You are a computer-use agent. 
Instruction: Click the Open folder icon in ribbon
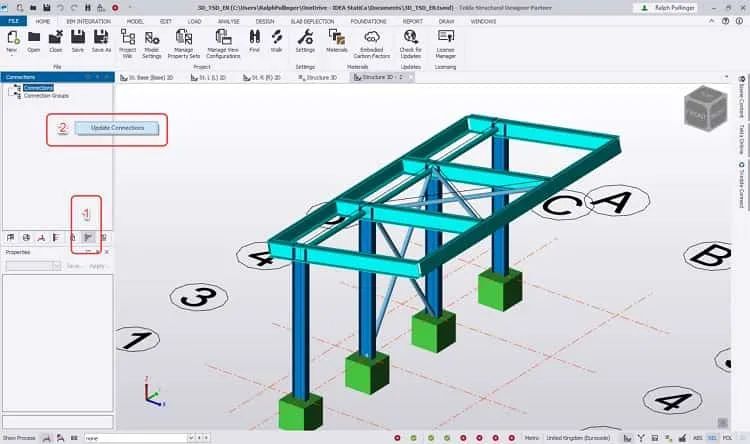pyautogui.click(x=33, y=41)
